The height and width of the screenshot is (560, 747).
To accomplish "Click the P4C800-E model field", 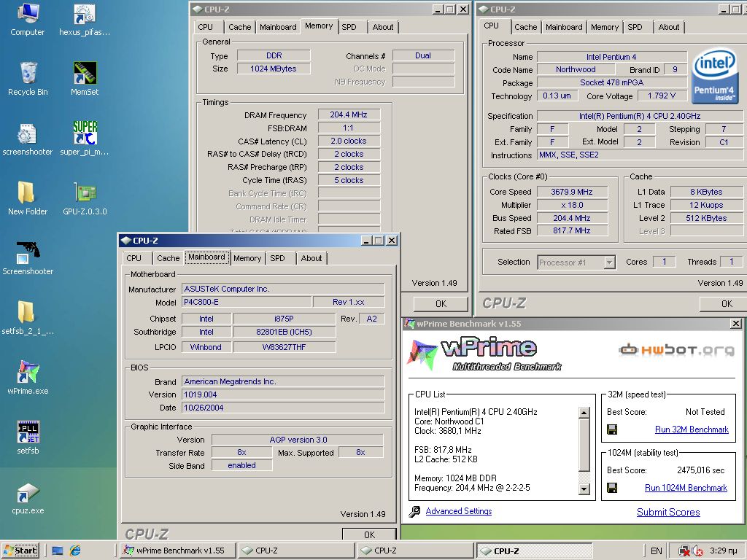I will [x=247, y=302].
